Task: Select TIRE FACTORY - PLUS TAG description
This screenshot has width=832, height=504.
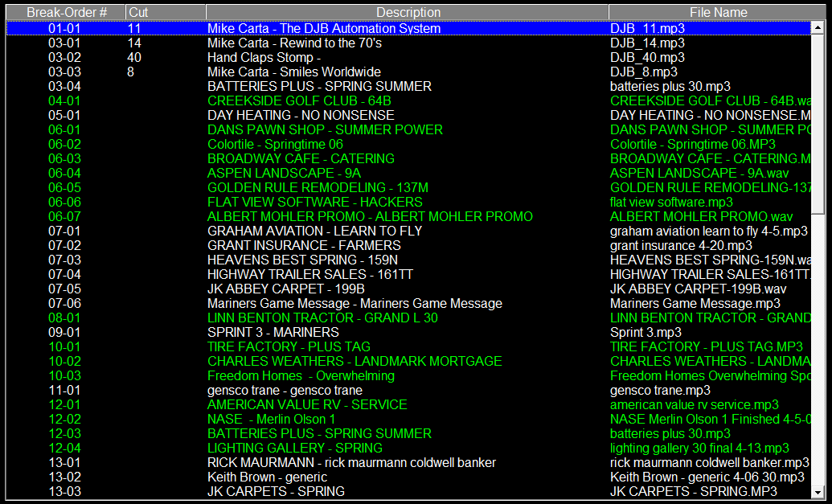Action: (x=289, y=346)
